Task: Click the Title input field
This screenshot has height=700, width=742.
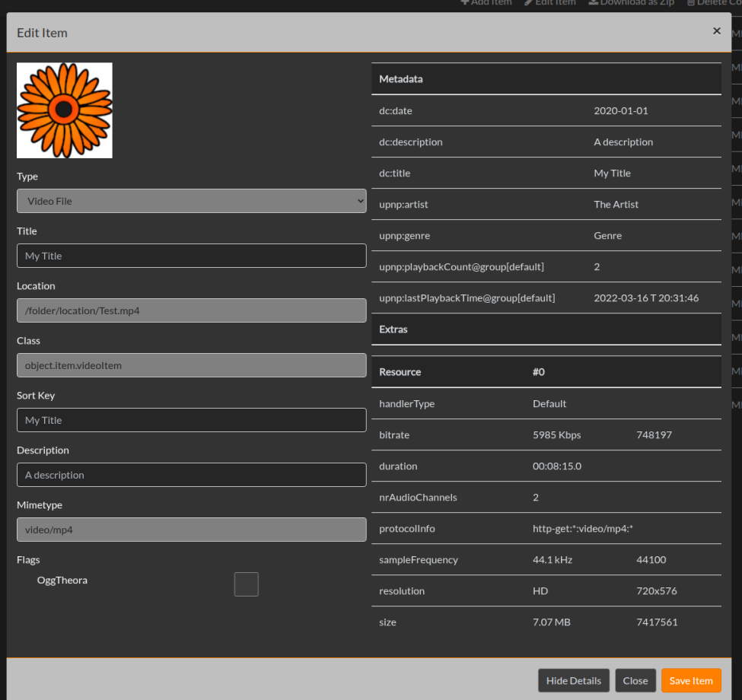Action: click(192, 256)
